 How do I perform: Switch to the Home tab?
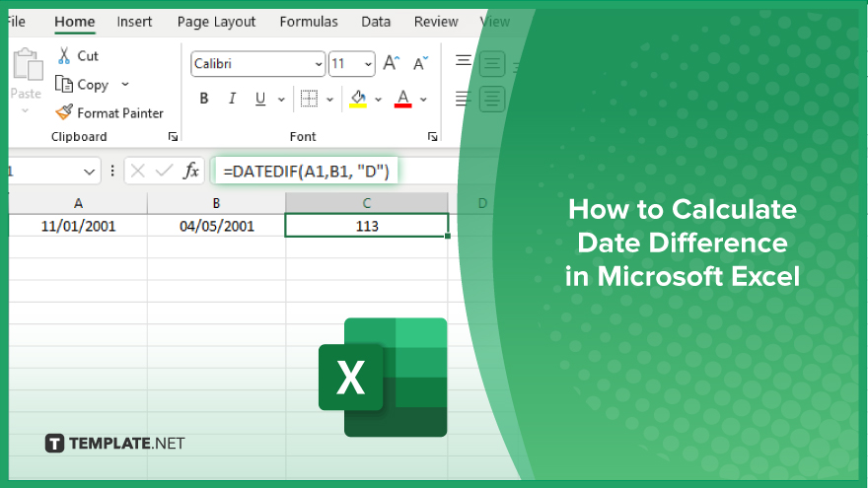tap(74, 22)
